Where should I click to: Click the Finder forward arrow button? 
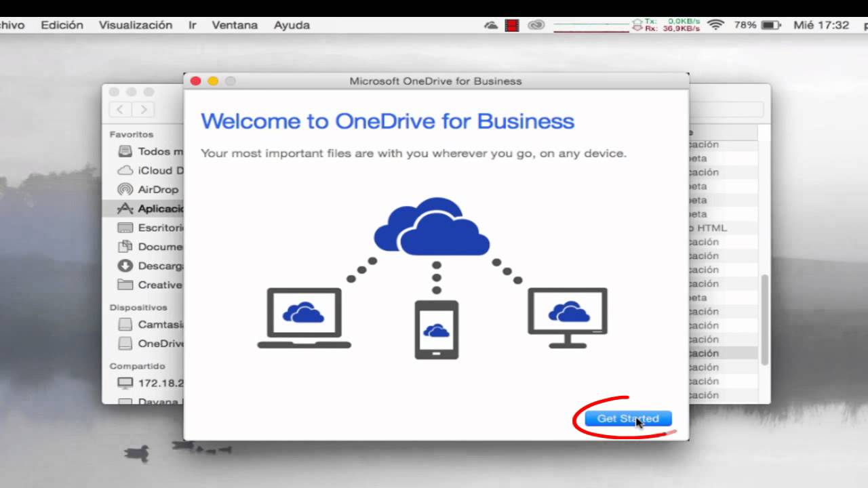pos(143,109)
